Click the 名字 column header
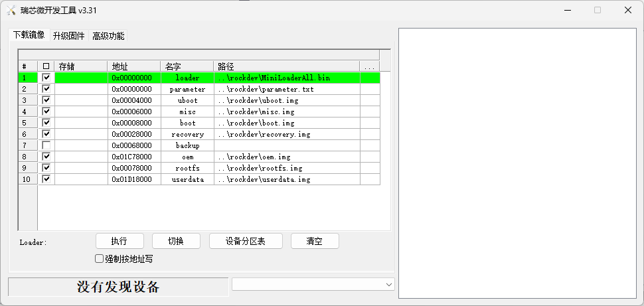The height and width of the screenshot is (306, 644). click(x=187, y=66)
